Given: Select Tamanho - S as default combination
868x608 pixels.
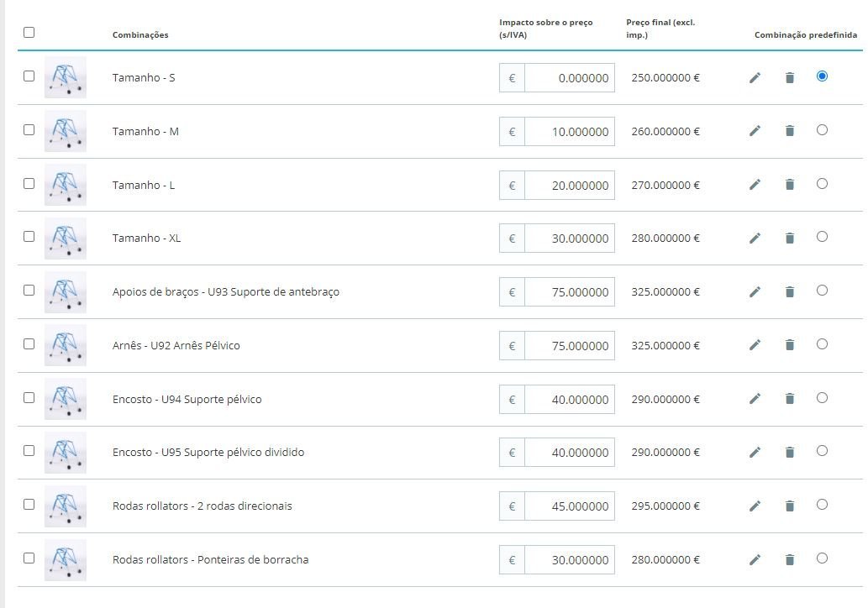Looking at the screenshot, I should (822, 76).
